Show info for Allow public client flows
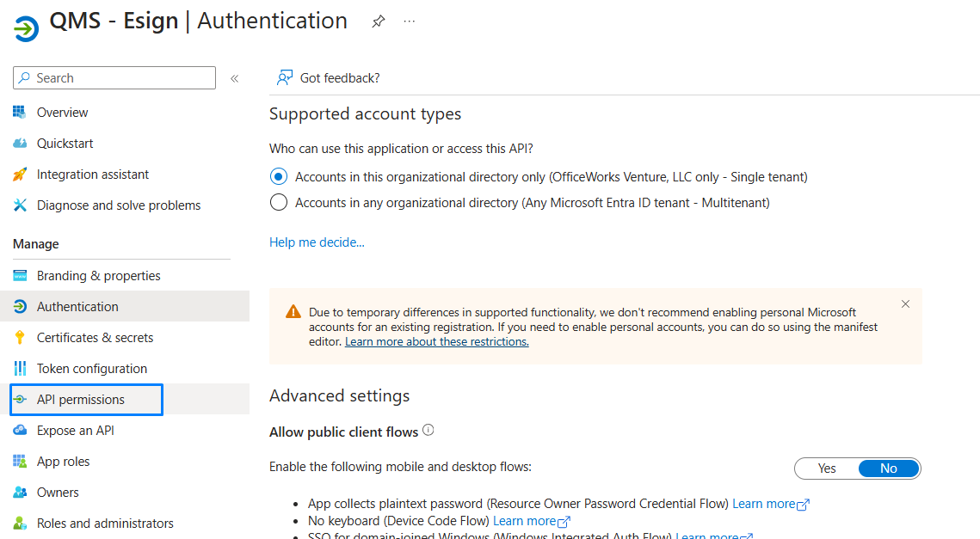Image resolution: width=980 pixels, height=539 pixels. point(428,431)
